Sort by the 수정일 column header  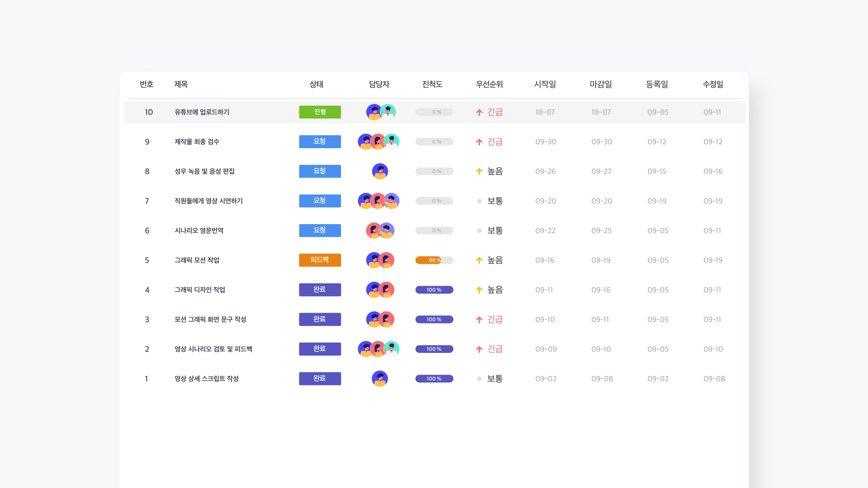[x=713, y=84]
